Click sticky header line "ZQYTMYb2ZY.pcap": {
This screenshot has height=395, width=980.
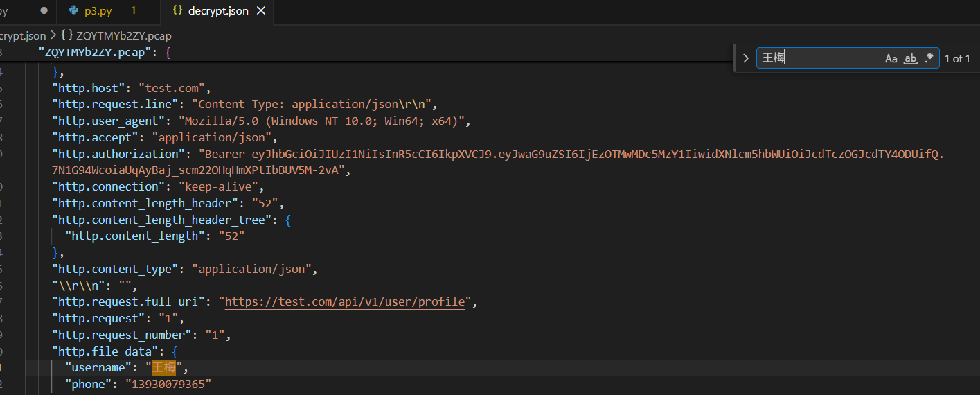pyautogui.click(x=104, y=53)
